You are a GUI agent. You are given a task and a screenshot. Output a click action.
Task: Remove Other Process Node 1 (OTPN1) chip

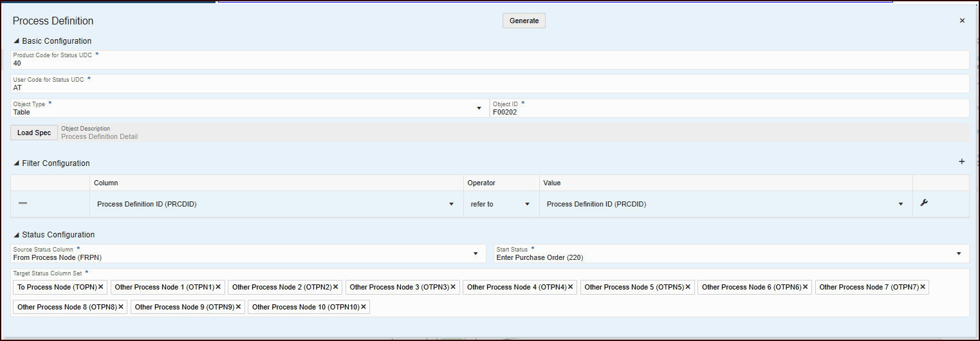click(x=218, y=287)
